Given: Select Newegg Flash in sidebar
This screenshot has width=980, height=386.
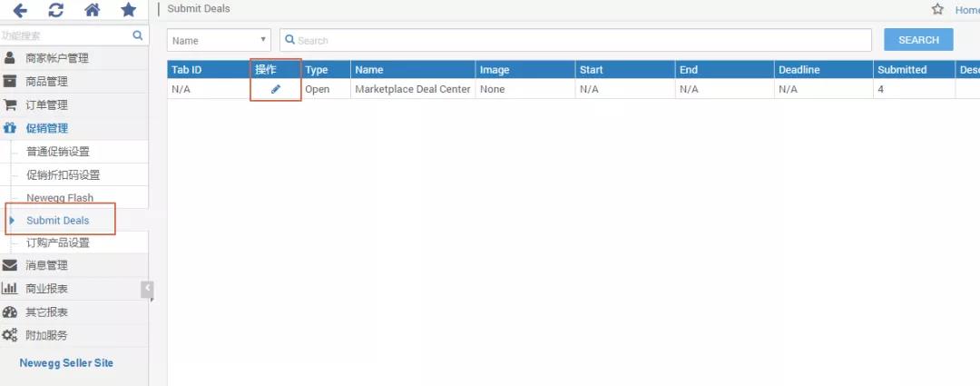Looking at the screenshot, I should coord(60,198).
